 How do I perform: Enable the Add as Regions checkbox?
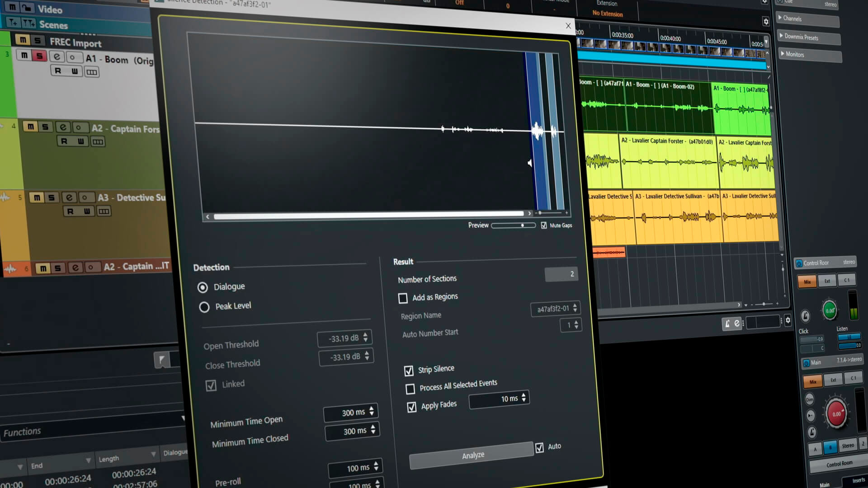pyautogui.click(x=403, y=298)
